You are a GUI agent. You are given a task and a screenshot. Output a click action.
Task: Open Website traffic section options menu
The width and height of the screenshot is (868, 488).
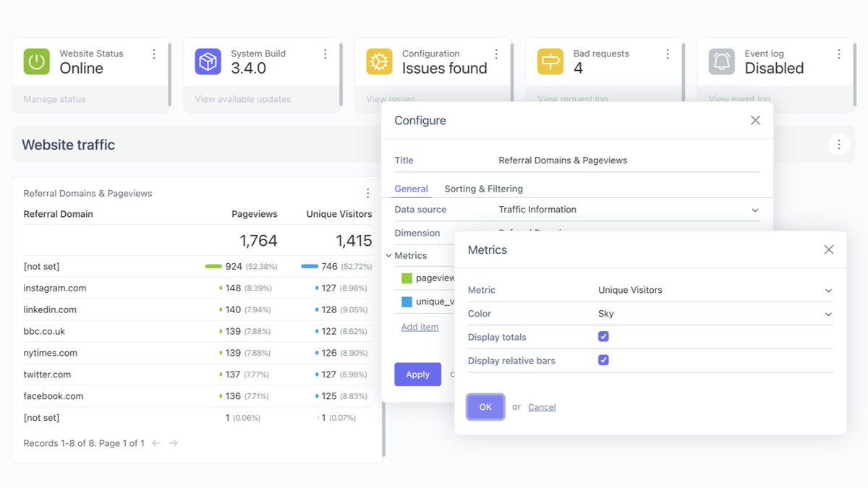coord(839,145)
